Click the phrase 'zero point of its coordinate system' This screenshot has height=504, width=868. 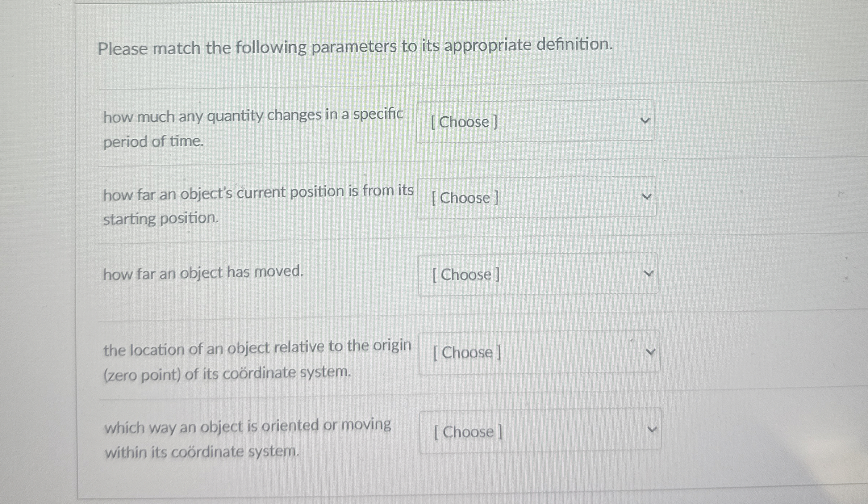(226, 372)
